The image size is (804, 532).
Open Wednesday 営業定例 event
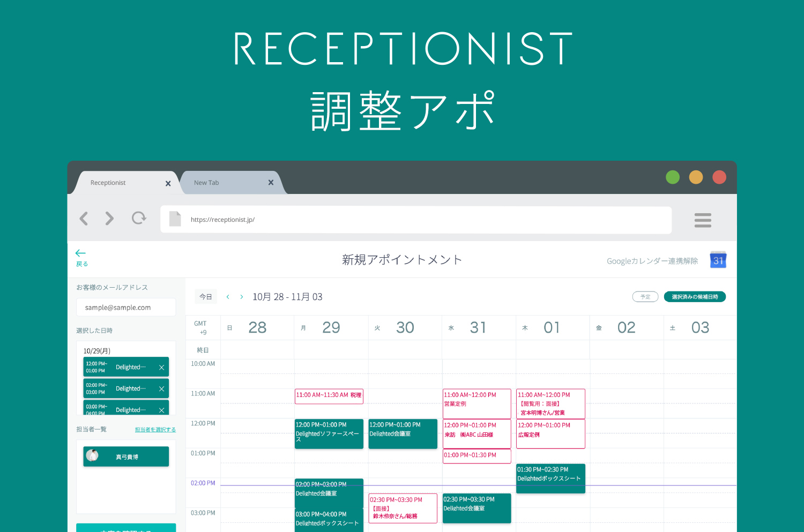pyautogui.click(x=477, y=404)
